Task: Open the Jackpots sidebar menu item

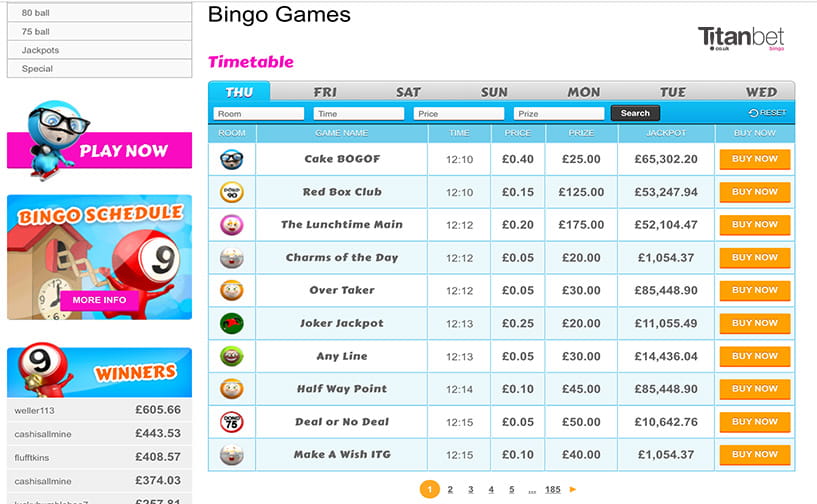Action: click(x=100, y=50)
